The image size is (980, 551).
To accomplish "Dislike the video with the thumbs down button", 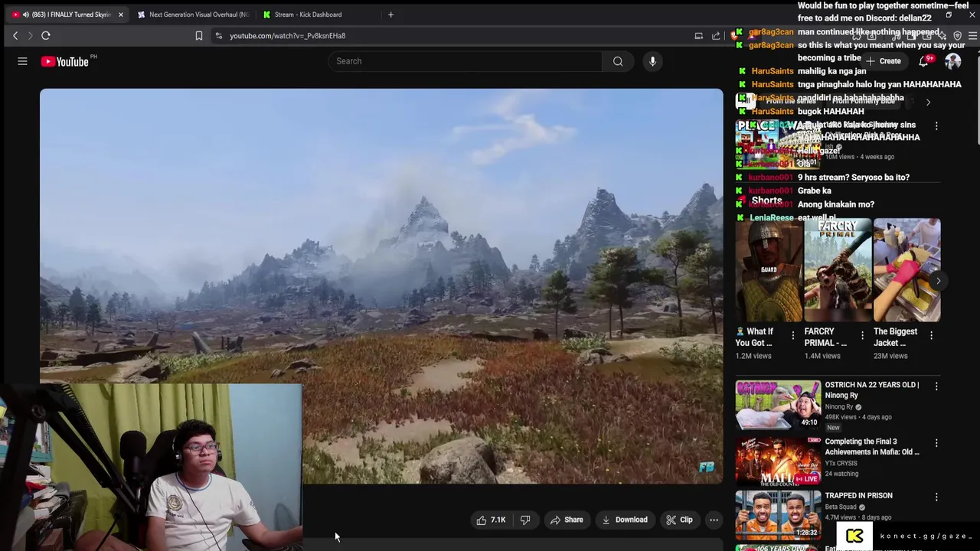I will [525, 520].
